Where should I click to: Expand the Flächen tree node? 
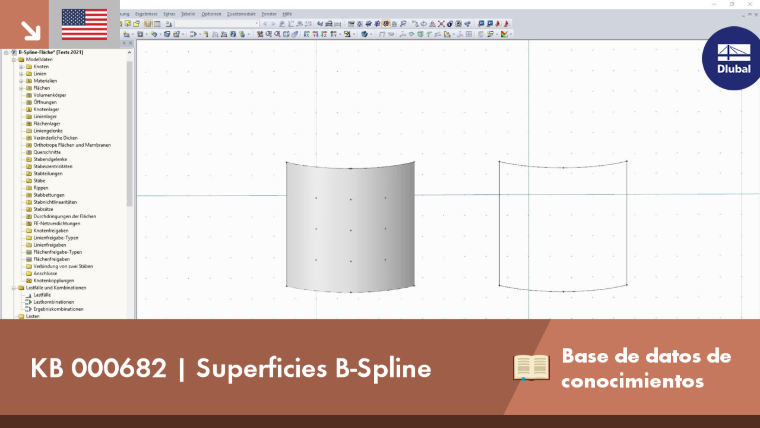(x=21, y=88)
